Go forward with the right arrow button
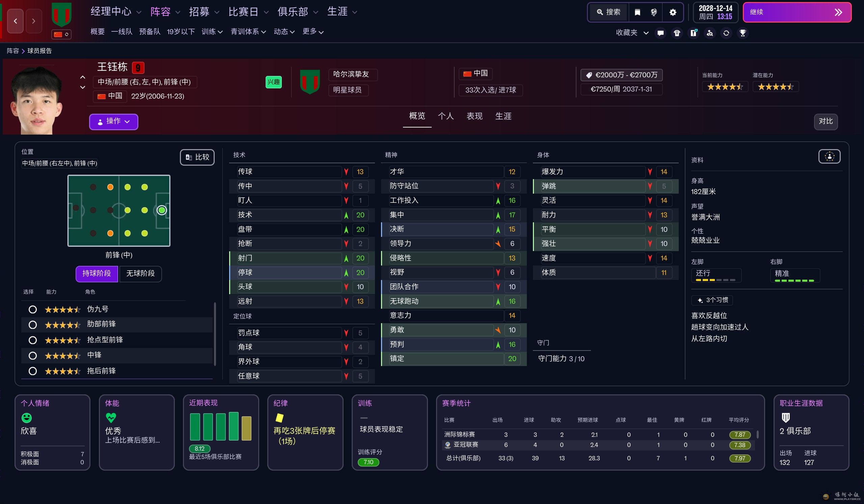Image resolution: width=864 pixels, height=504 pixels. click(33, 21)
